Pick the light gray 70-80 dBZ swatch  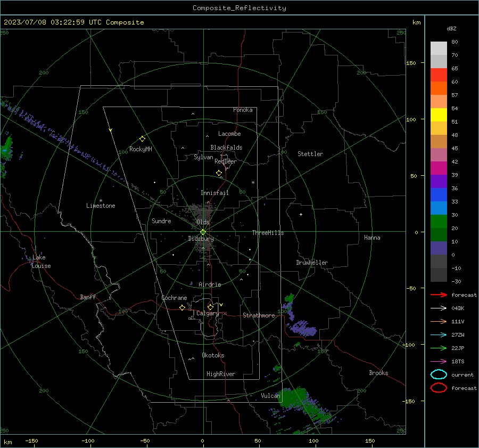click(439, 48)
